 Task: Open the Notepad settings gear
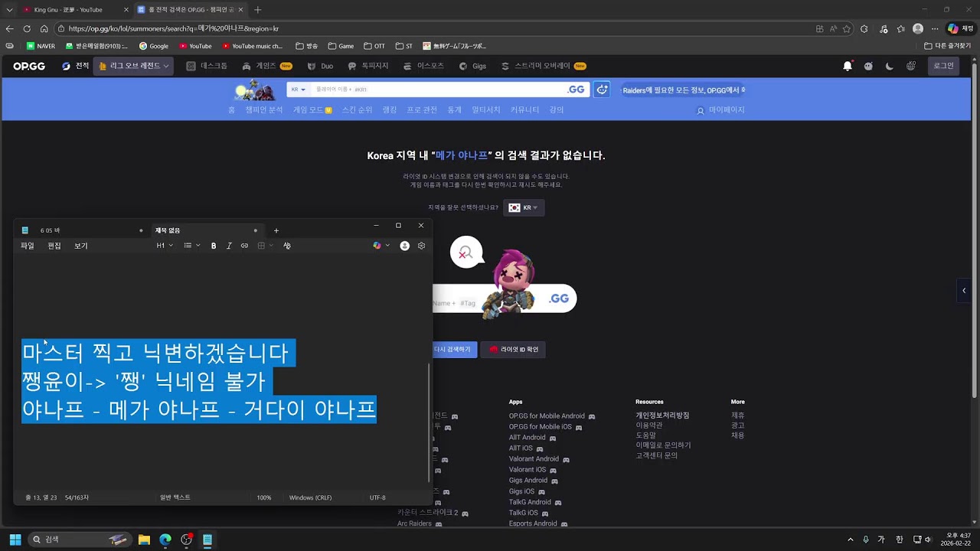pos(421,246)
